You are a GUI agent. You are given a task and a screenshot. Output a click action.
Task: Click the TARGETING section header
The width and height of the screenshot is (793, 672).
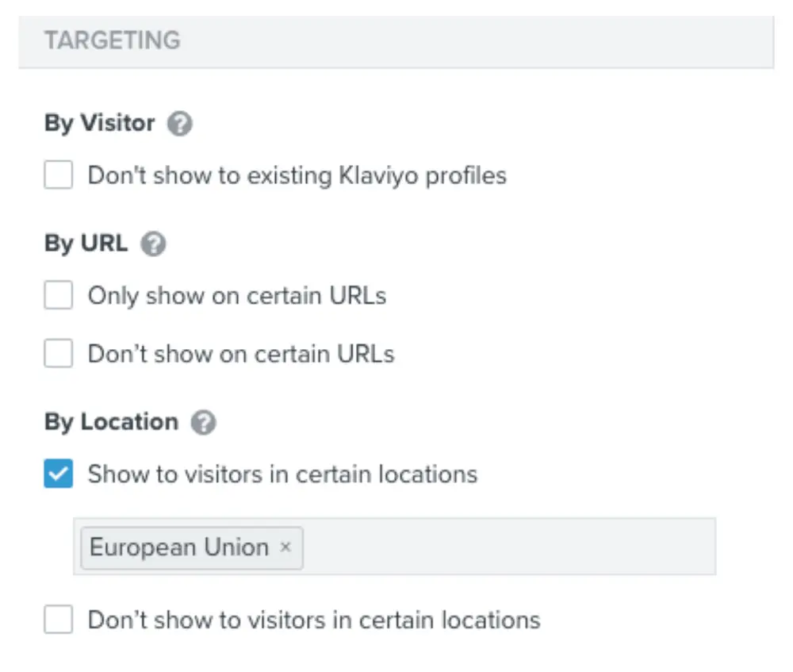coord(113,40)
